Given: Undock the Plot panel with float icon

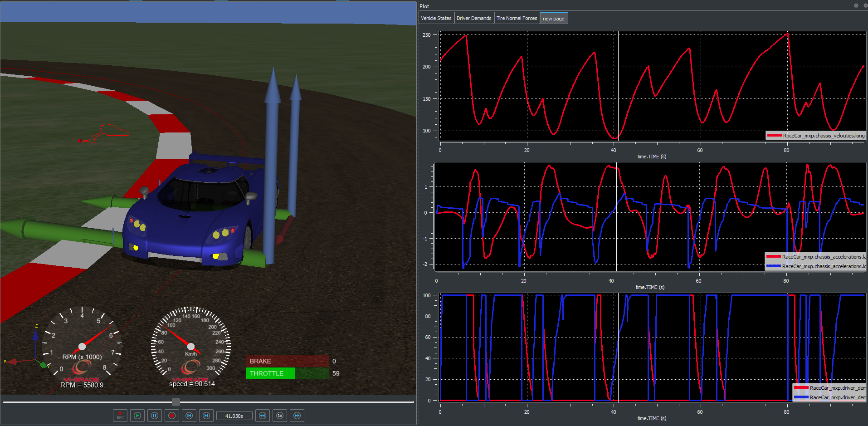Looking at the screenshot, I should pyautogui.click(x=856, y=5).
